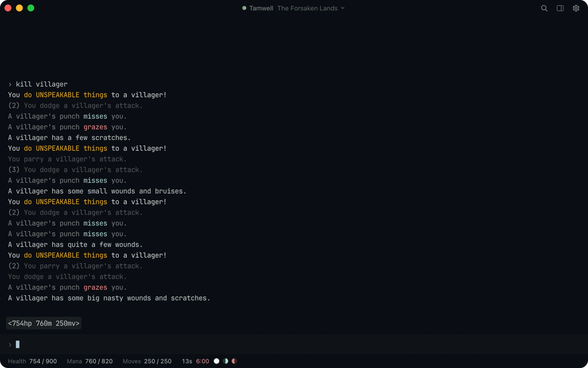Click 'A villager has a few scratches.'
Viewport: 588px width, 368px height.
pyautogui.click(x=69, y=138)
